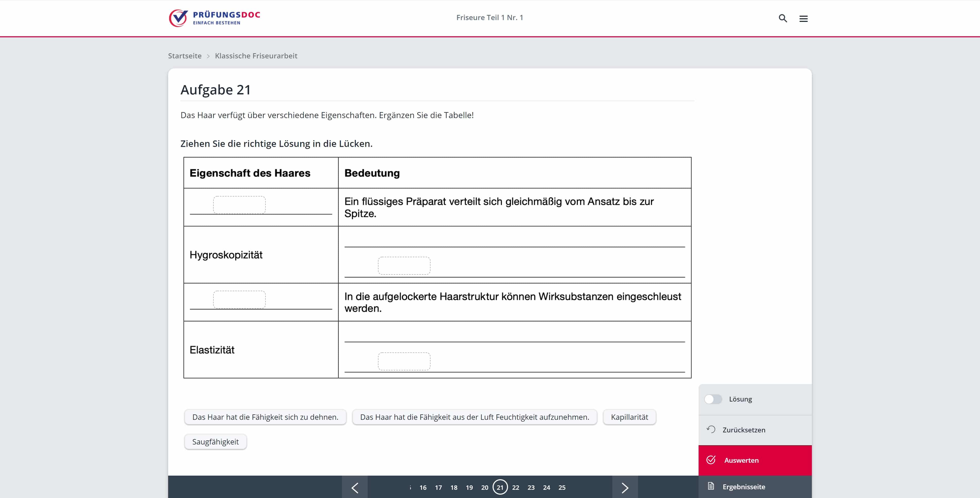Click the Startseite breadcrumb link
980x498 pixels.
point(185,56)
